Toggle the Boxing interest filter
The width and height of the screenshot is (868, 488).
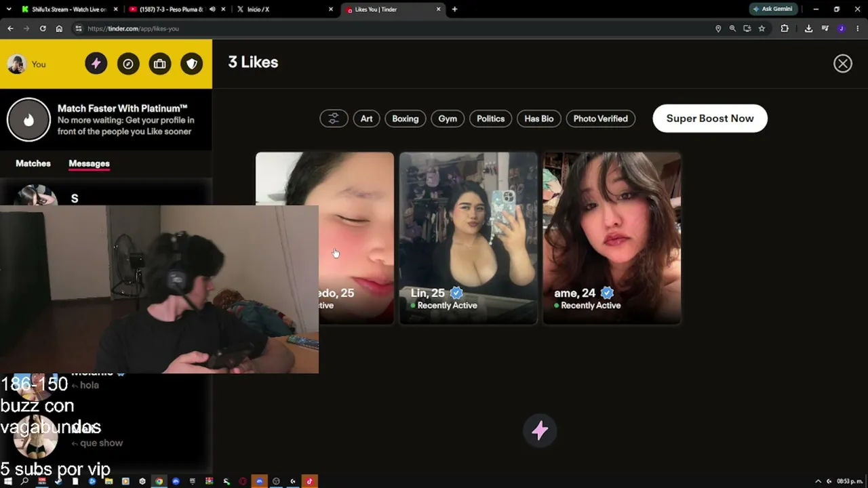406,119
